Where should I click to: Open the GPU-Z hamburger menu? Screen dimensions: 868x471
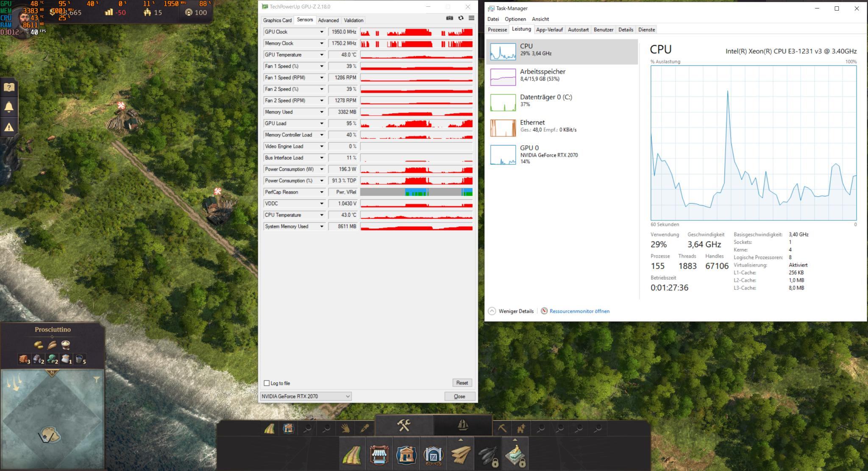click(x=471, y=18)
